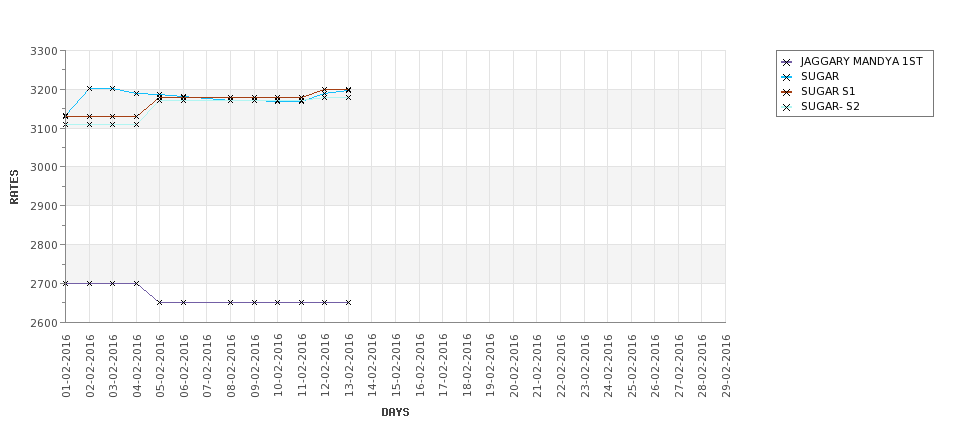
Task: Click the SUGAR legend line marker
Action: (786, 77)
